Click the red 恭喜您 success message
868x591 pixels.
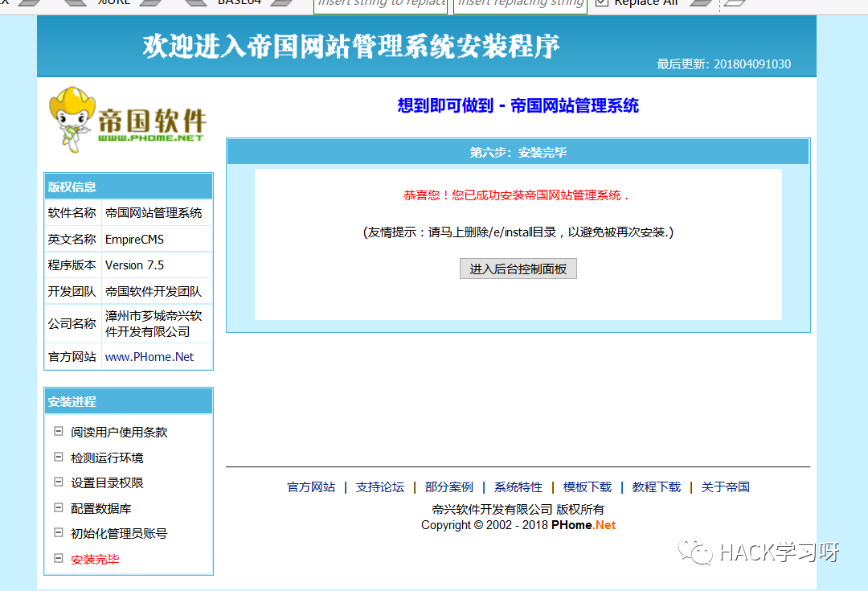coord(516,195)
